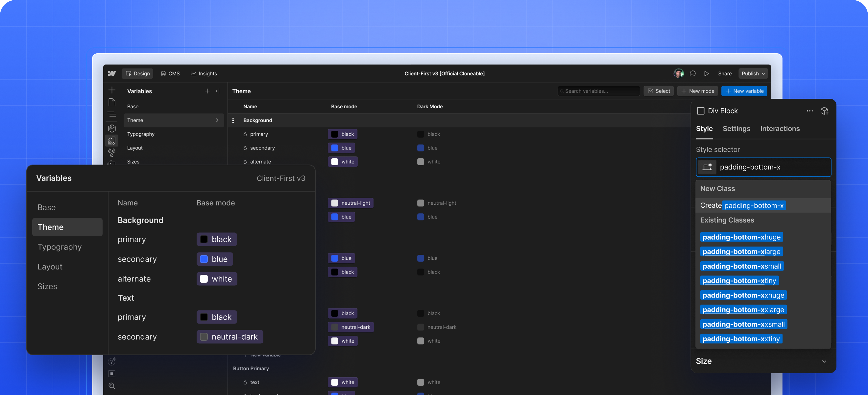Screen dimensions: 868x395
Task: Add a new variable collection plus icon
Action: point(207,91)
